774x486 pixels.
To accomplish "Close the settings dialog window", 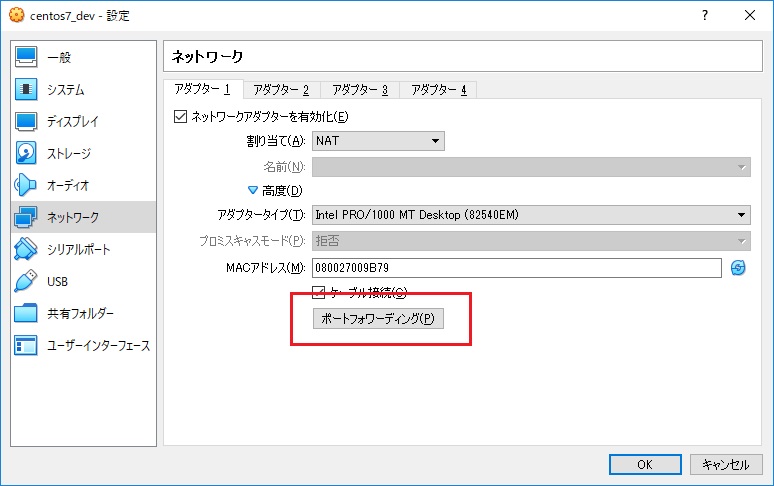I will pyautogui.click(x=750, y=15).
